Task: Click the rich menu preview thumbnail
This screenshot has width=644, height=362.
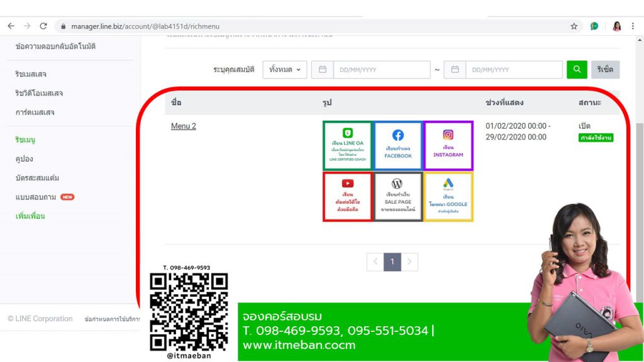Action: click(397, 171)
